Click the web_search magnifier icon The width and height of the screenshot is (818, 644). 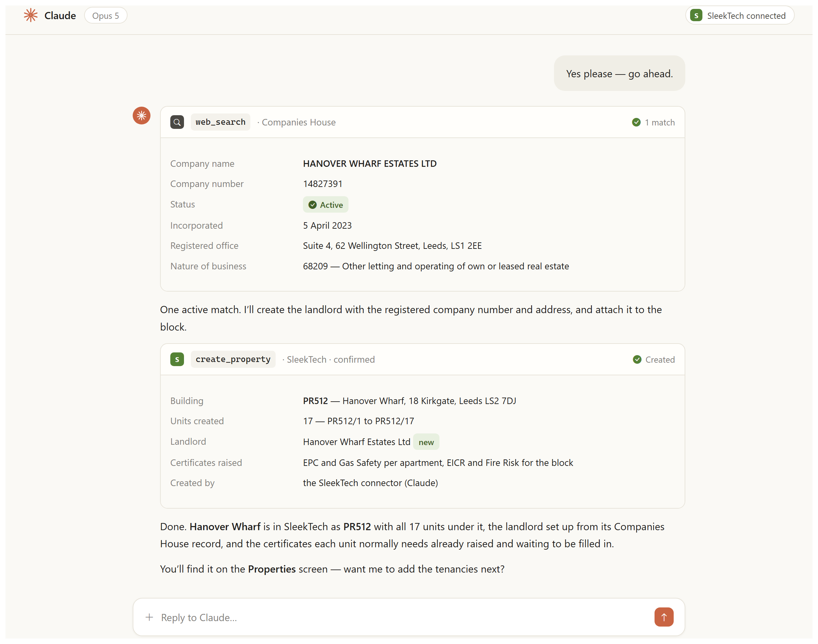[x=177, y=122]
